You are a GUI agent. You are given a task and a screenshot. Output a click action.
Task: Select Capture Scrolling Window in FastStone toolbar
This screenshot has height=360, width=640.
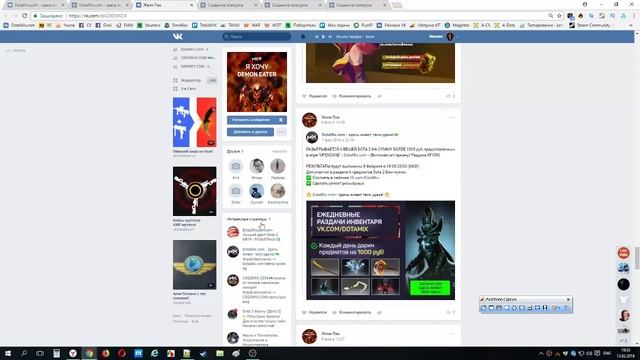pos(530,307)
